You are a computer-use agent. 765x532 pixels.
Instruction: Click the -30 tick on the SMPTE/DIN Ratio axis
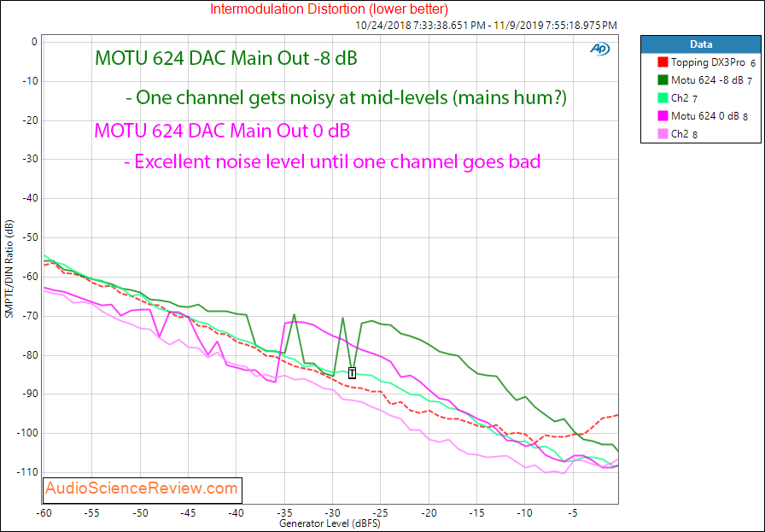point(30,159)
